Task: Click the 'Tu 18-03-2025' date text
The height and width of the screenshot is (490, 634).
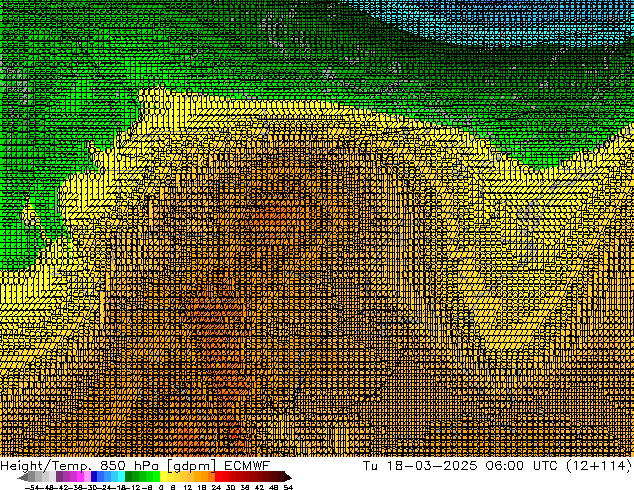Action: pos(420,466)
